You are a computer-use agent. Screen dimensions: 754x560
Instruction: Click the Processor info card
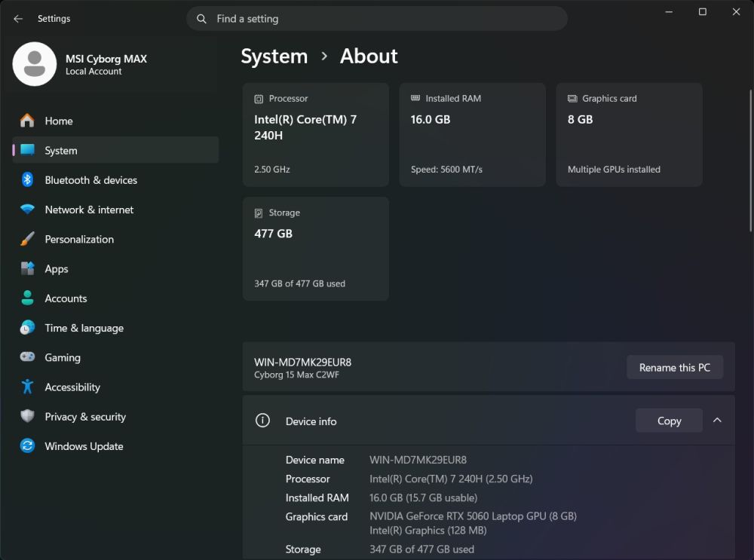click(x=315, y=135)
